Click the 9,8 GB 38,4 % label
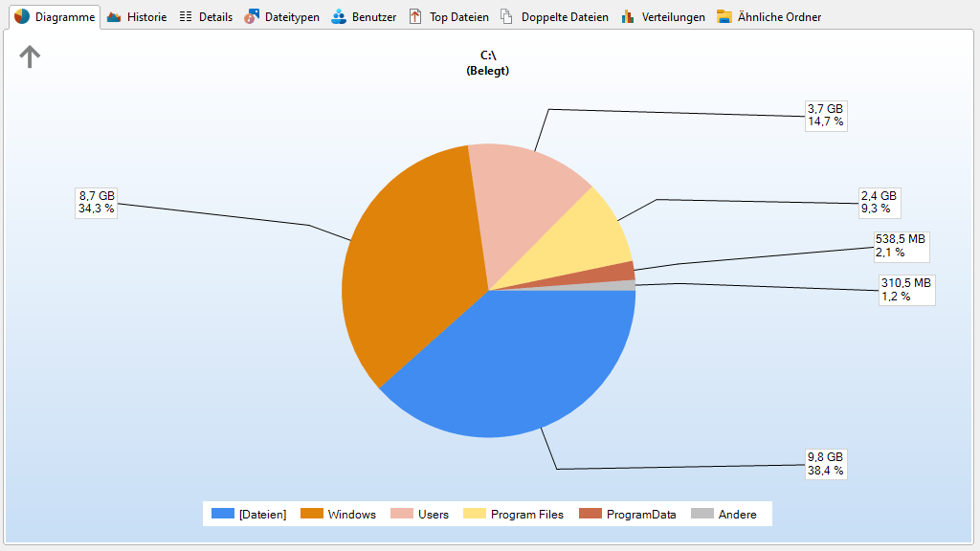The image size is (980, 551). tap(825, 464)
